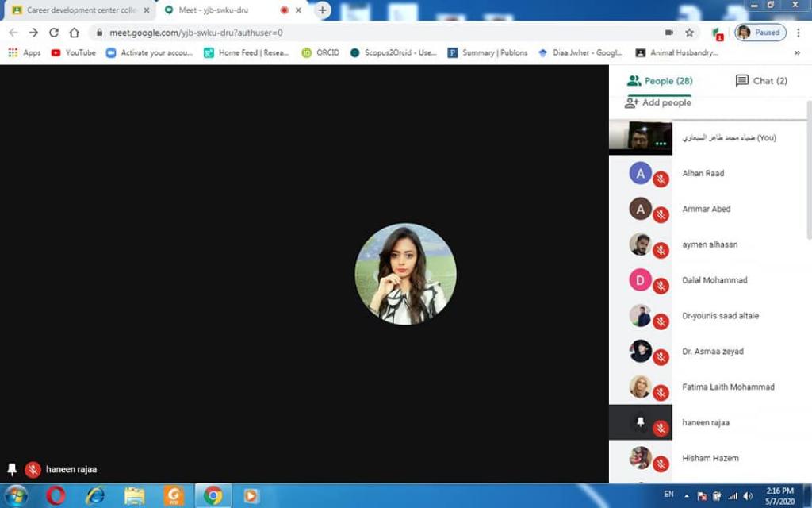Click the pin icon beside haneen rajaa

coord(641,421)
